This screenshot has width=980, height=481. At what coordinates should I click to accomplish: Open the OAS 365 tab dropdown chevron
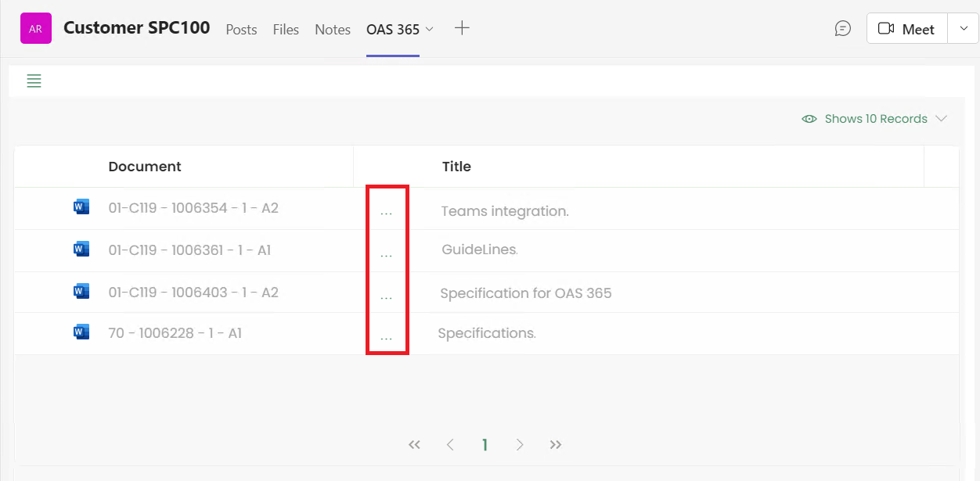(429, 30)
